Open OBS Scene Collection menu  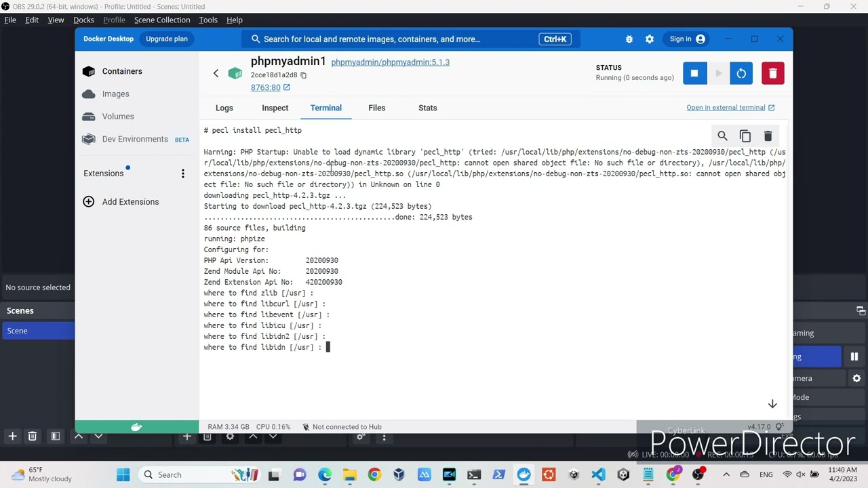click(x=162, y=20)
